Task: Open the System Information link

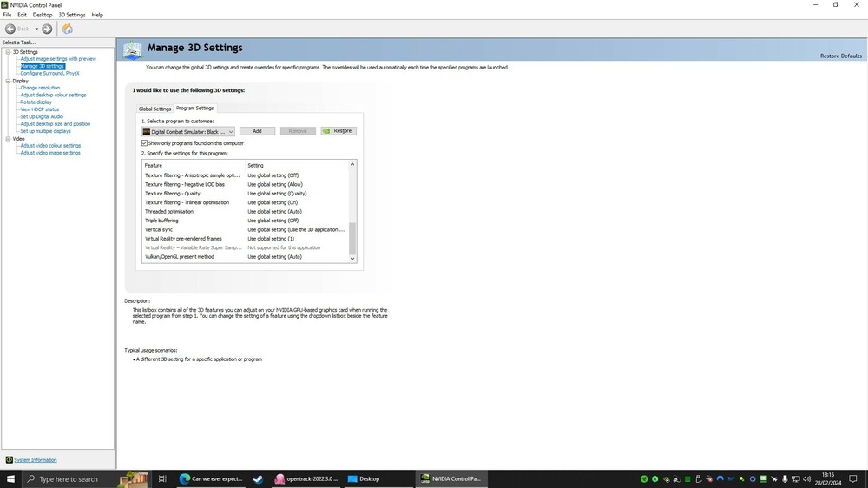Action: (36, 459)
